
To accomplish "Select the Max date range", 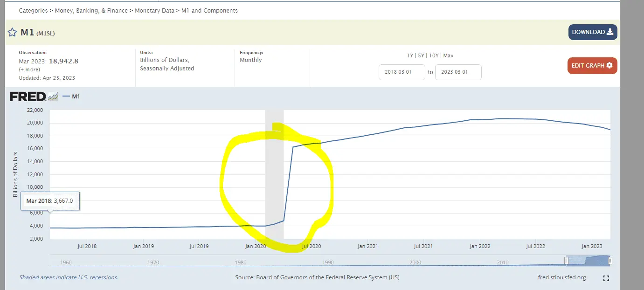I will (448, 55).
